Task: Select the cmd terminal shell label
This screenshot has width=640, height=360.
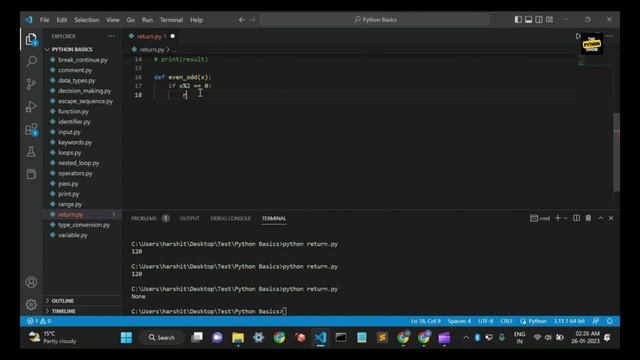Action: [x=540, y=218]
